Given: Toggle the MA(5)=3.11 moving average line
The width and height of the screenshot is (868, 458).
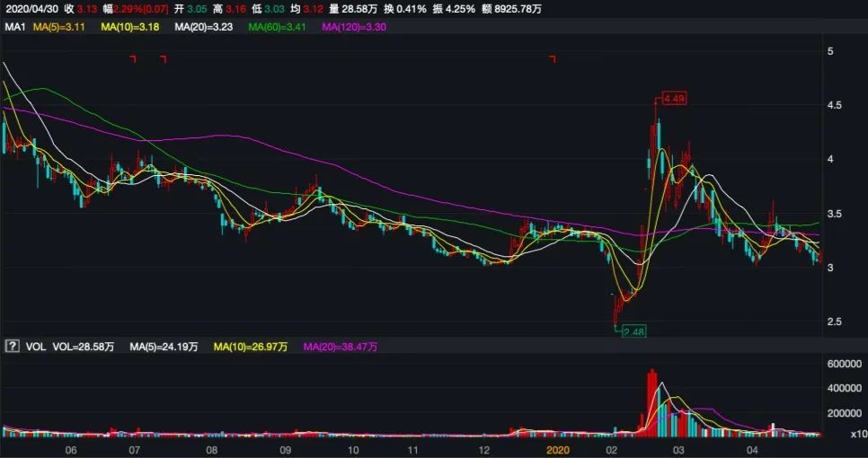Looking at the screenshot, I should coord(59,28).
